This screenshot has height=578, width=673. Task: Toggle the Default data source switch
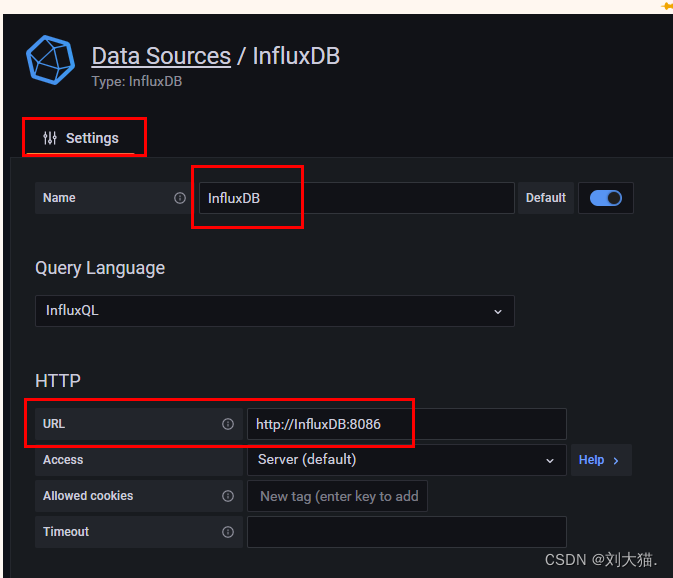(x=606, y=198)
